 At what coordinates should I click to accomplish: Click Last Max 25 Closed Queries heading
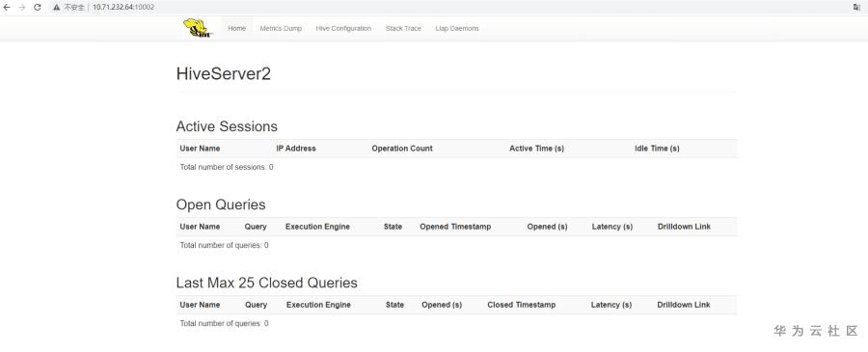pyautogui.click(x=267, y=283)
